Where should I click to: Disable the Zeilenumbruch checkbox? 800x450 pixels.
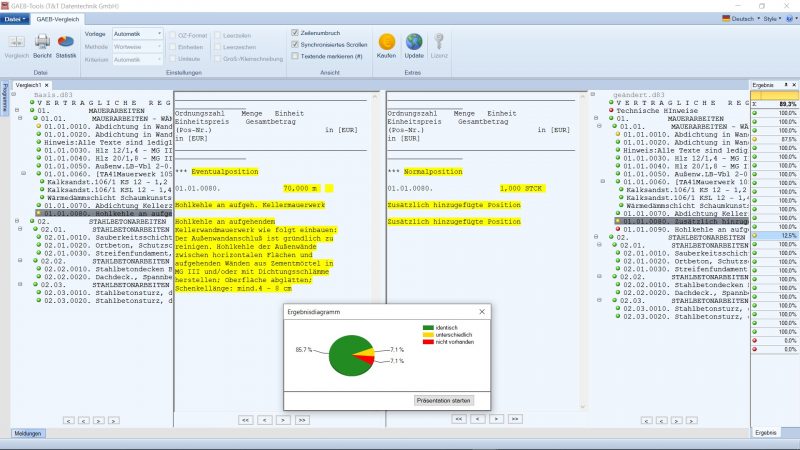pos(294,33)
